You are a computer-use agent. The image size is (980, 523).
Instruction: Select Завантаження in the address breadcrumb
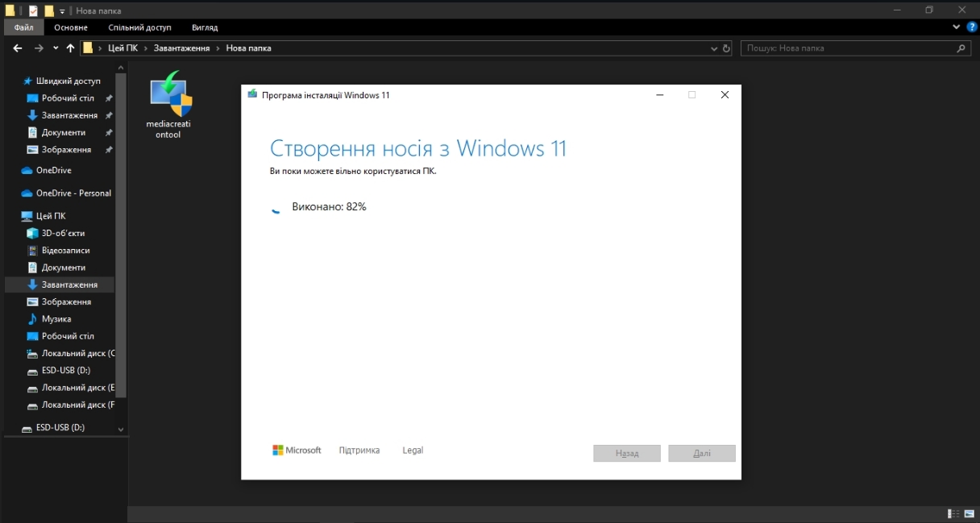pos(181,48)
